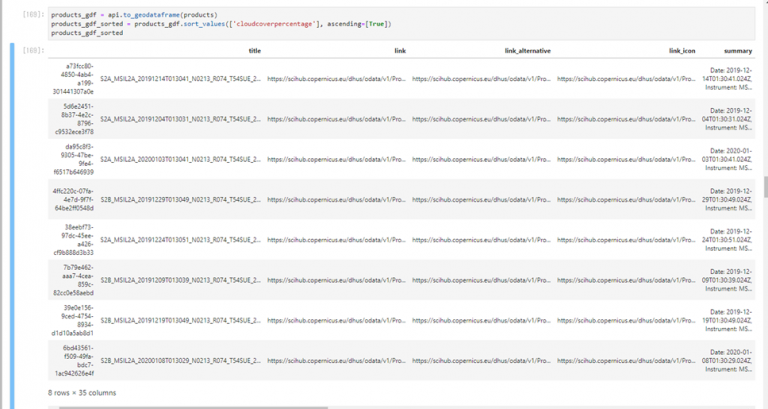Click summary cell dated 2019-12-19
This screenshot has width=768, height=409.
pyautogui.click(x=727, y=320)
